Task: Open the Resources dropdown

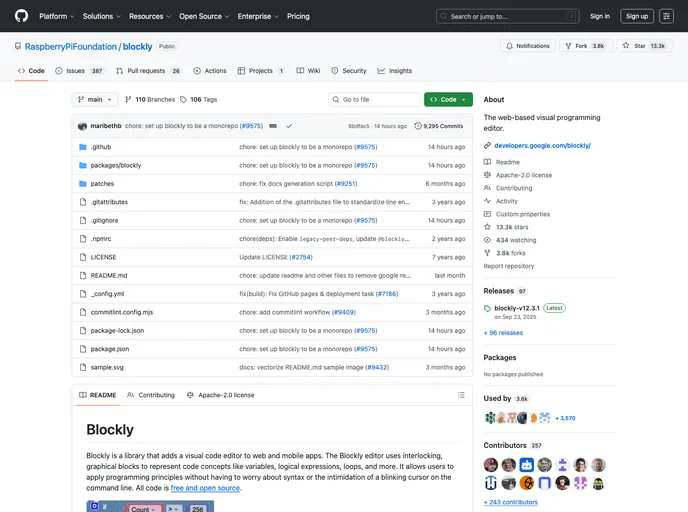Action: click(x=150, y=16)
